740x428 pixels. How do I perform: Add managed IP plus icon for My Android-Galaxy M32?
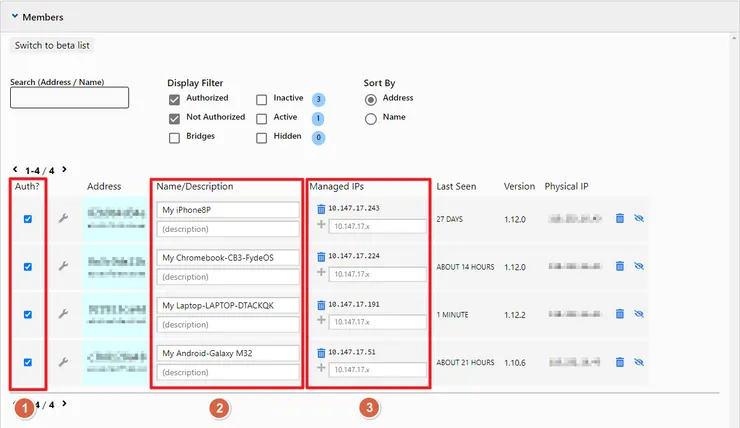point(321,368)
